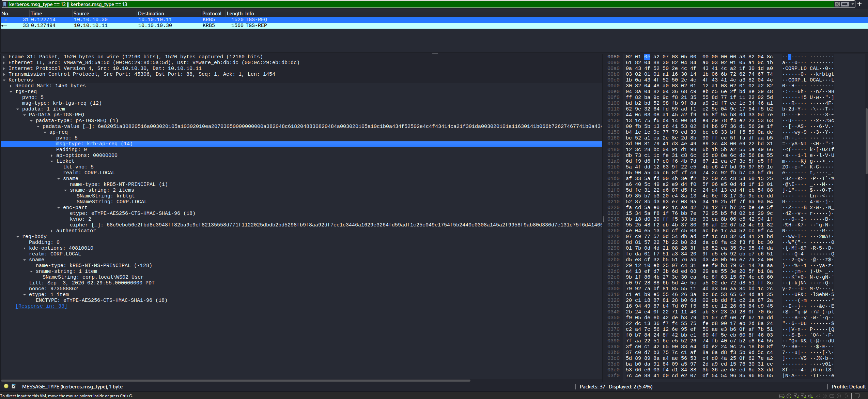Screen dimensions: 868x399
Task: Add a filter button with the plus icon
Action: pyautogui.click(x=859, y=4)
